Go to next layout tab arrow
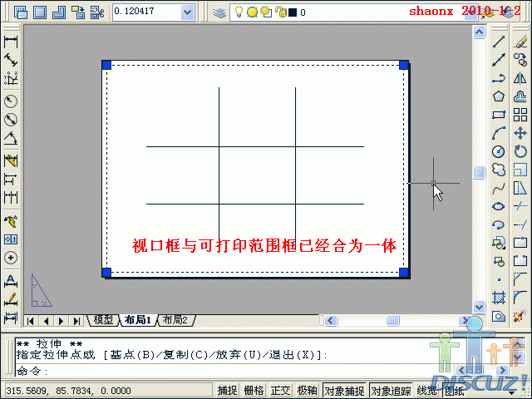Screen dimensions: 532x399 62,321
